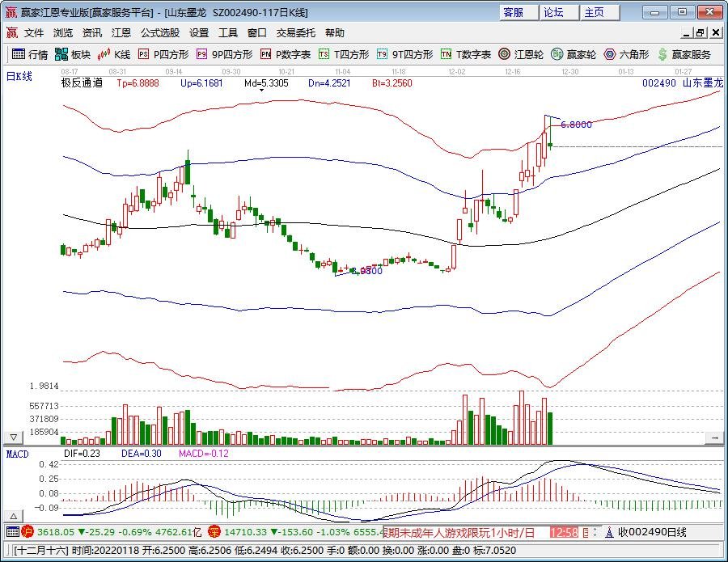Image resolution: width=728 pixels, height=562 pixels.
Task: Open the 六角形 hexagon tool
Action: [x=626, y=54]
